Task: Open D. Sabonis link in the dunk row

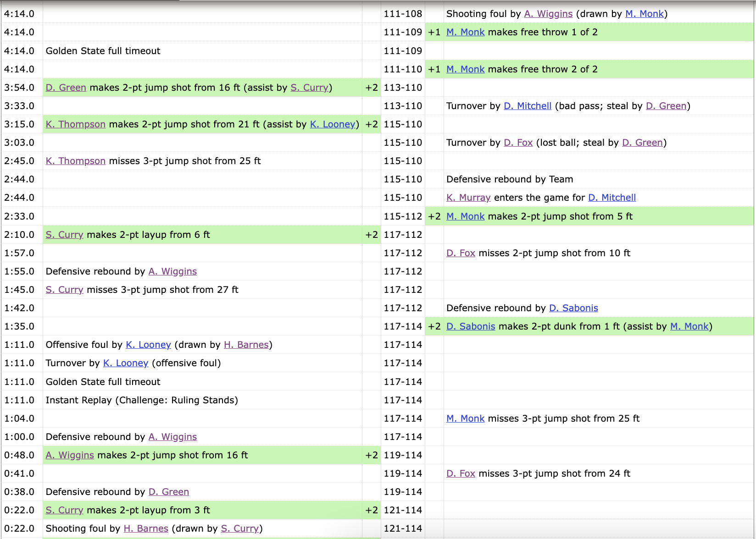Action: click(471, 326)
